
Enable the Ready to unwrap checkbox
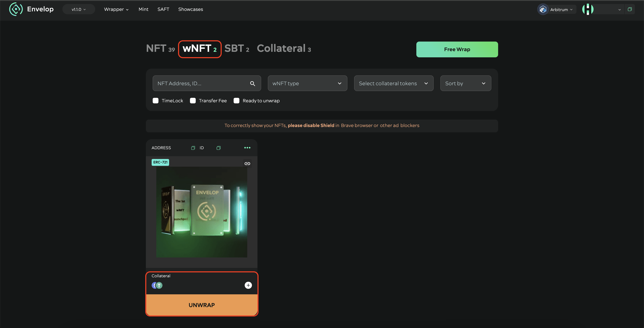(x=236, y=101)
